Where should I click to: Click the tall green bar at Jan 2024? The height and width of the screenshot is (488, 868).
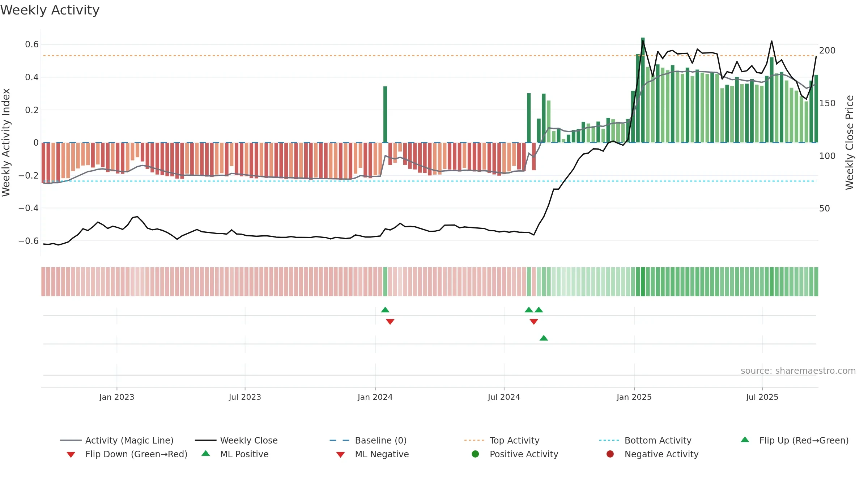click(x=385, y=114)
